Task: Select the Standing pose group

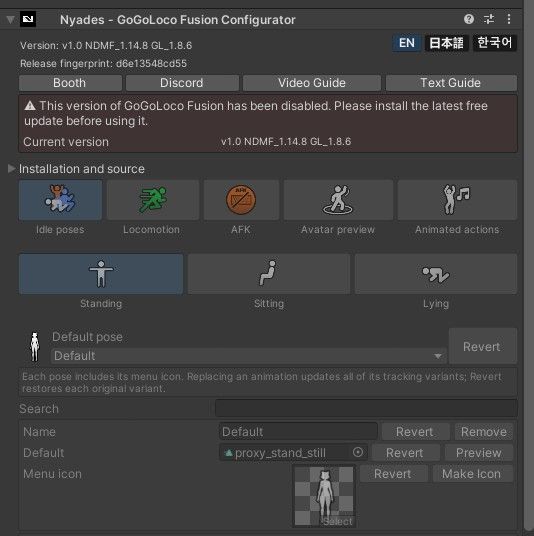Action: [x=101, y=274]
